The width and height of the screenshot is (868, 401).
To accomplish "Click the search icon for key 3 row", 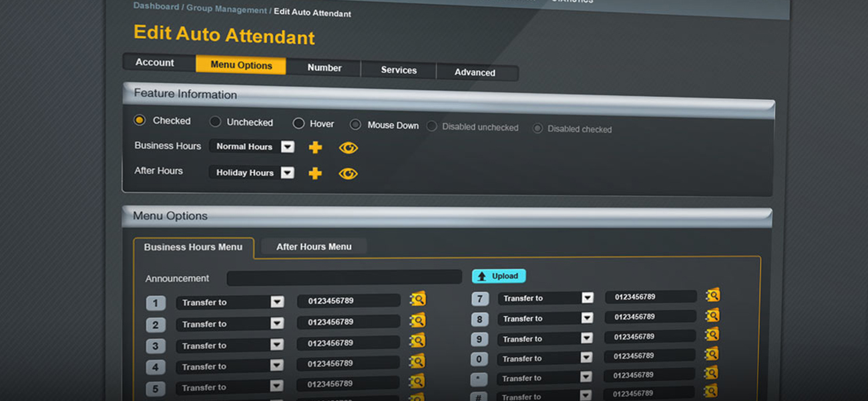I will point(417,342).
